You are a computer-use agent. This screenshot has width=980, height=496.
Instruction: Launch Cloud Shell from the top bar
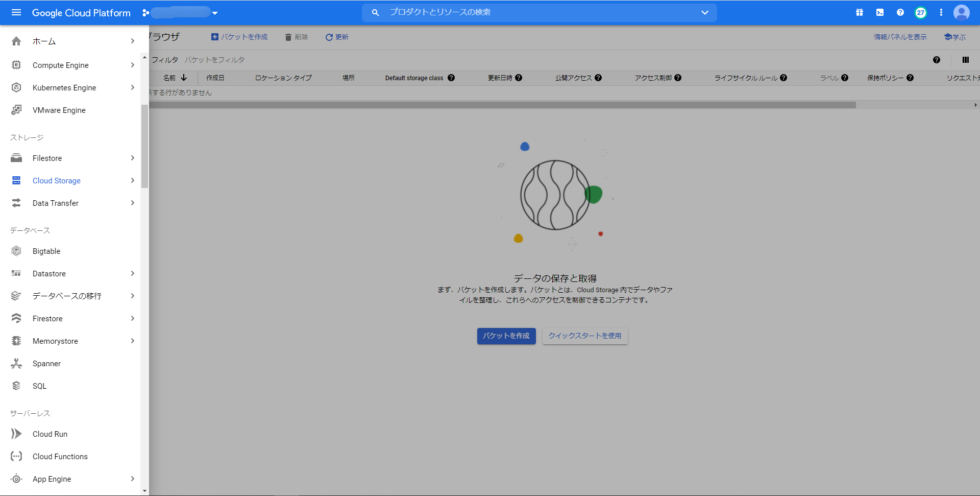tap(879, 12)
